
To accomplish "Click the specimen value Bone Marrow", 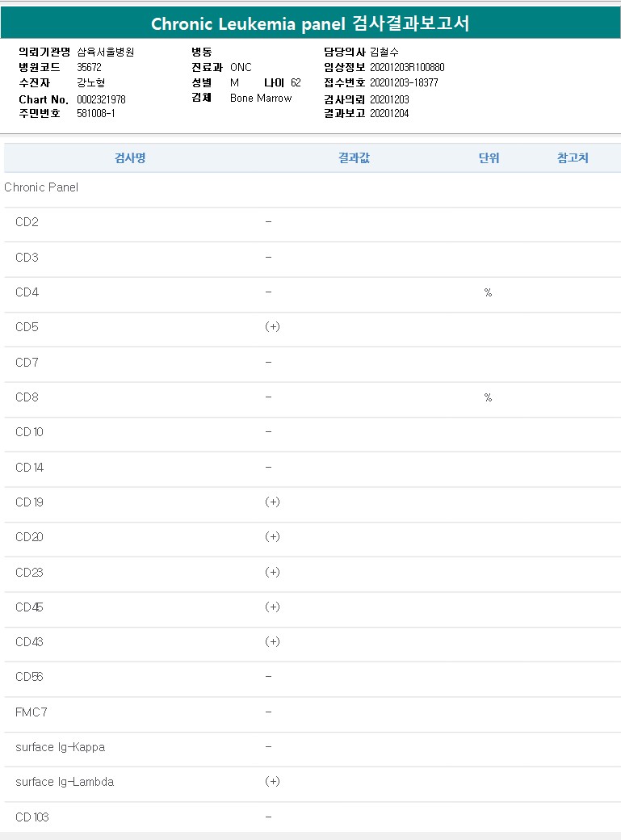I will [x=261, y=98].
